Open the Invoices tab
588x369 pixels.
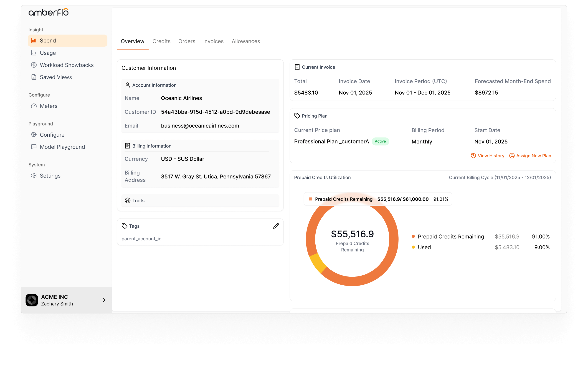tap(213, 41)
